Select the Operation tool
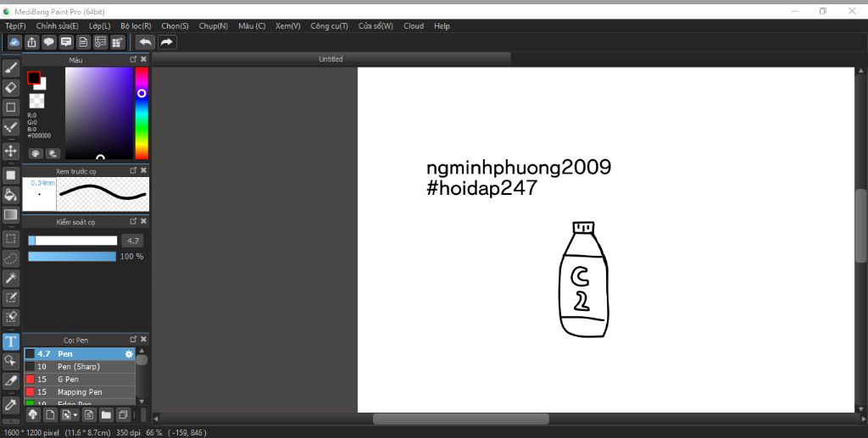868x438 pixels. pyautogui.click(x=10, y=361)
